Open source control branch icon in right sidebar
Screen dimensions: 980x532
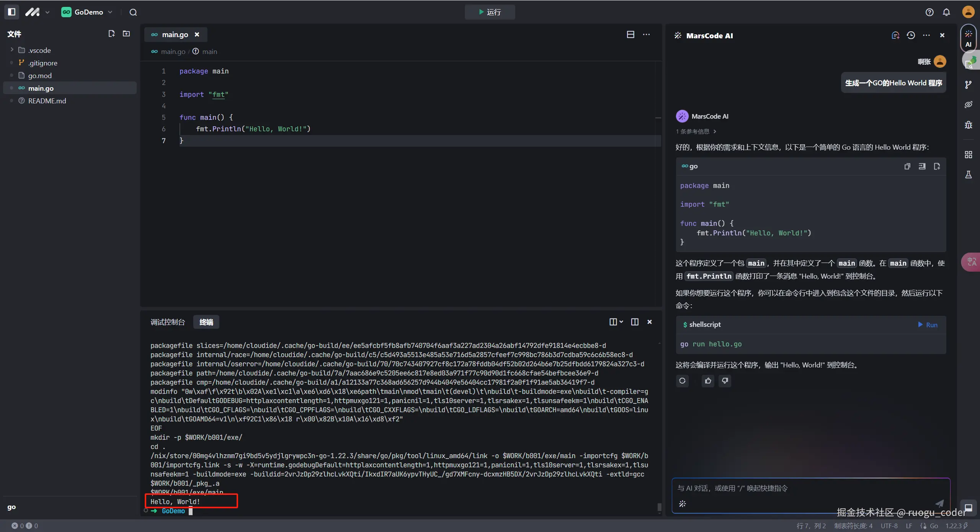point(968,85)
